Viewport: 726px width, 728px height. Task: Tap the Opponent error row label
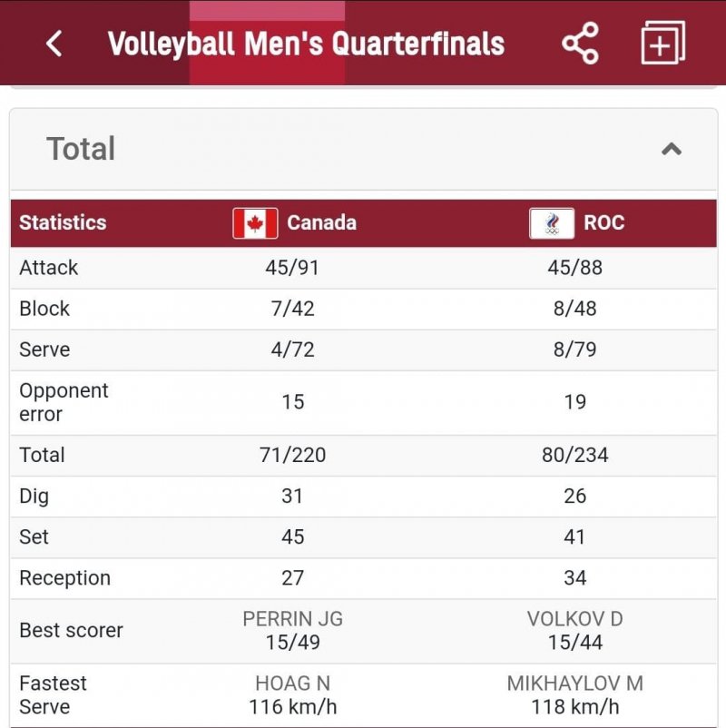[x=64, y=402]
